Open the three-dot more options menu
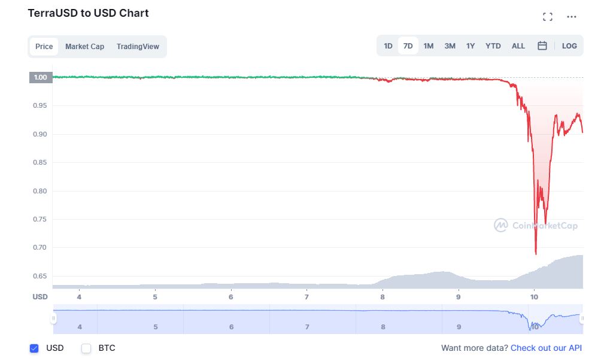Image resolution: width=601 pixels, height=364 pixels. point(572,17)
